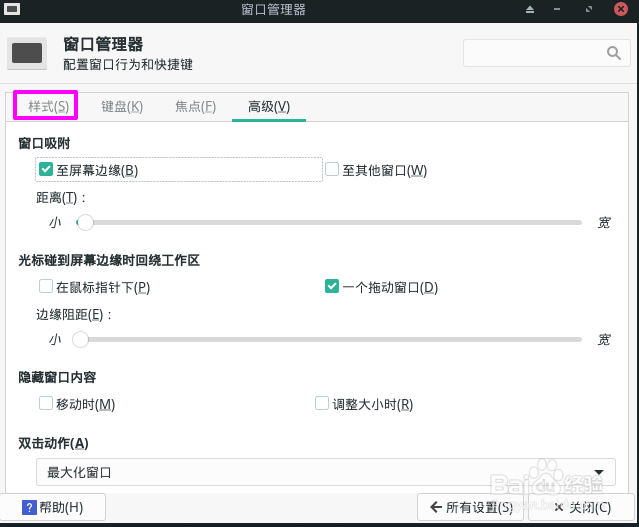Uncheck 一个拖动窗口(D) option

click(332, 286)
